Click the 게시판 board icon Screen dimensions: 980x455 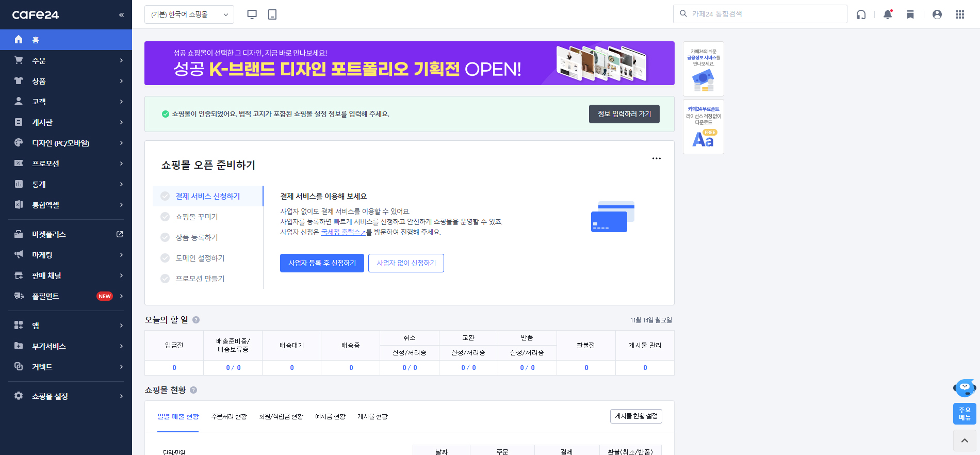click(19, 122)
